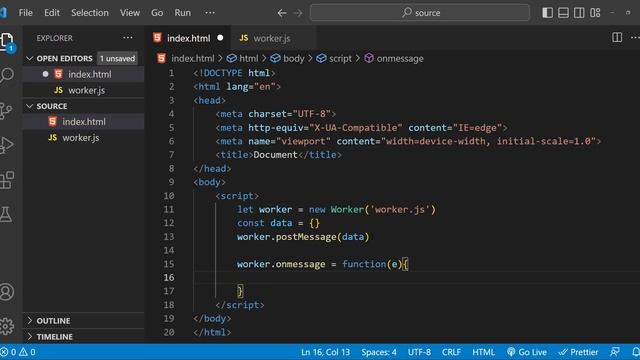
Task: Open the feedback icon in status bar
Action: 615,352
